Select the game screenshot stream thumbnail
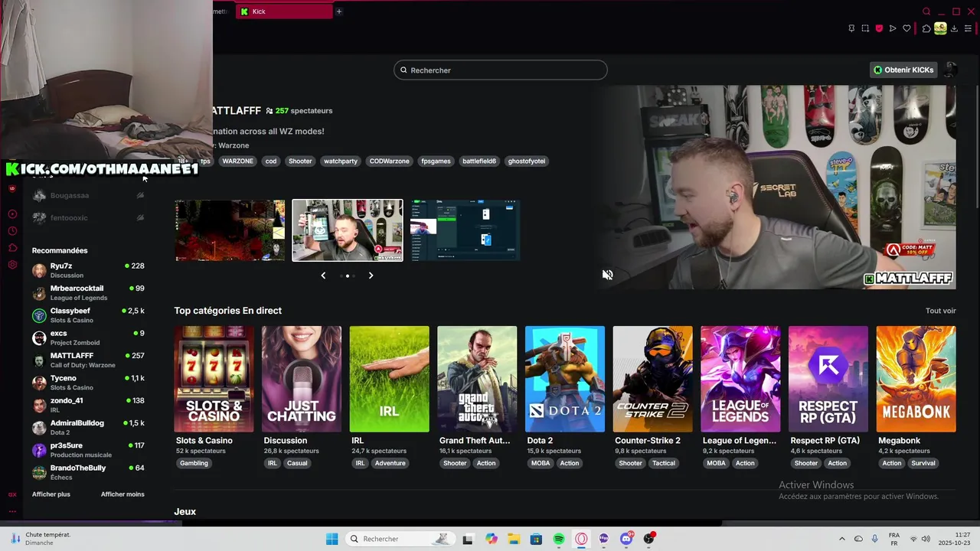 [x=230, y=230]
